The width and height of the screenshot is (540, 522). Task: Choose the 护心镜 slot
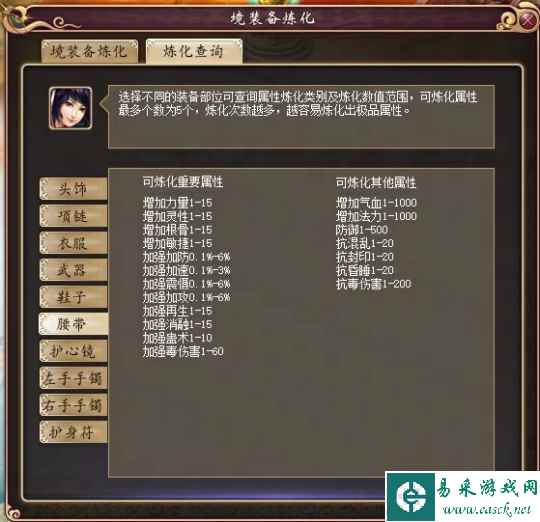(73, 351)
